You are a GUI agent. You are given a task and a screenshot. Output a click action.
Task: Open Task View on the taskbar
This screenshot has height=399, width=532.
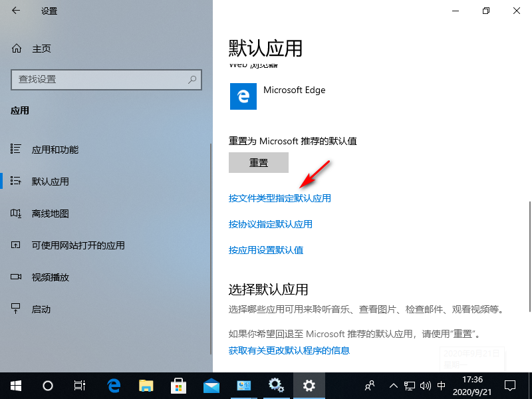tap(80, 385)
